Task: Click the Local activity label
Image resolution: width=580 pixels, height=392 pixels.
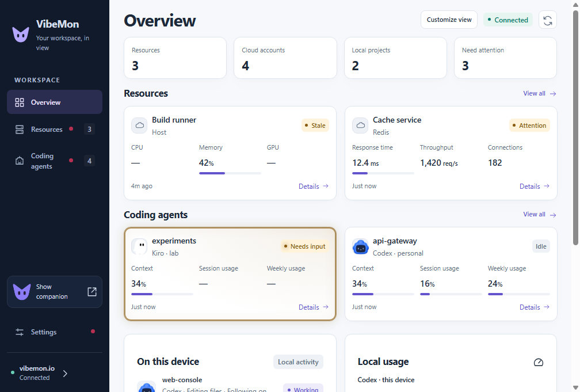Action: tap(298, 362)
